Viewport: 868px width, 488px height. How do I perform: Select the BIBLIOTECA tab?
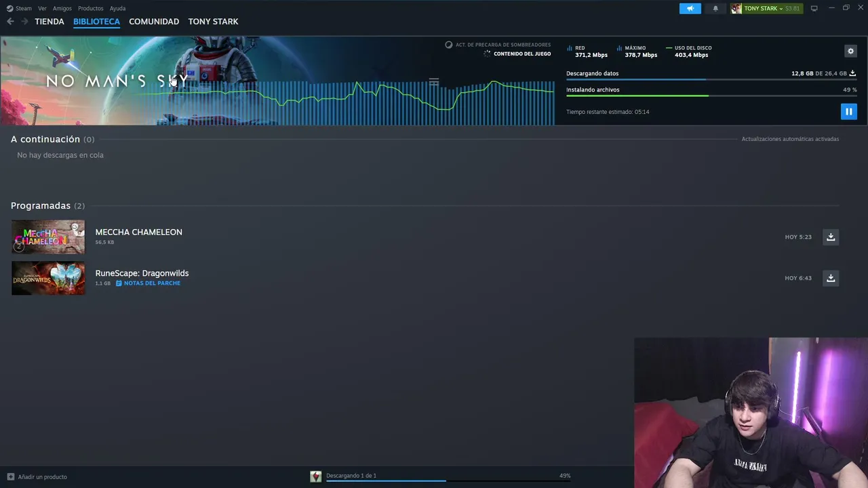pyautogui.click(x=96, y=22)
